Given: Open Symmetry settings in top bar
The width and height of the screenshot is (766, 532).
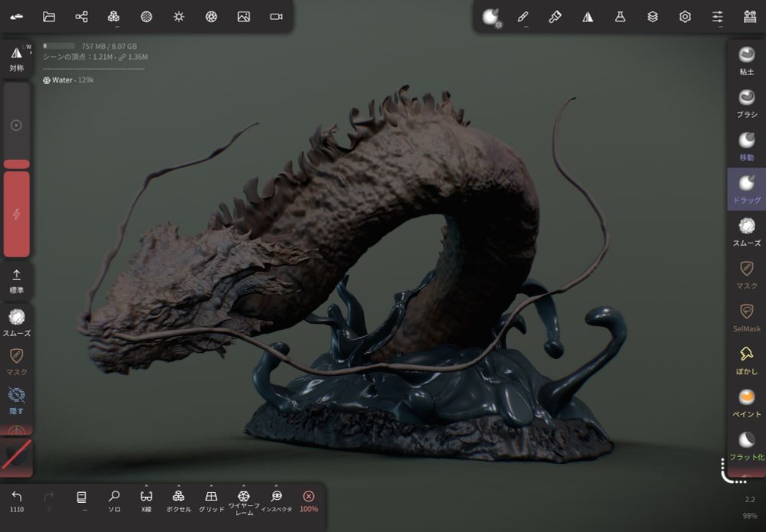Looking at the screenshot, I should [588, 17].
